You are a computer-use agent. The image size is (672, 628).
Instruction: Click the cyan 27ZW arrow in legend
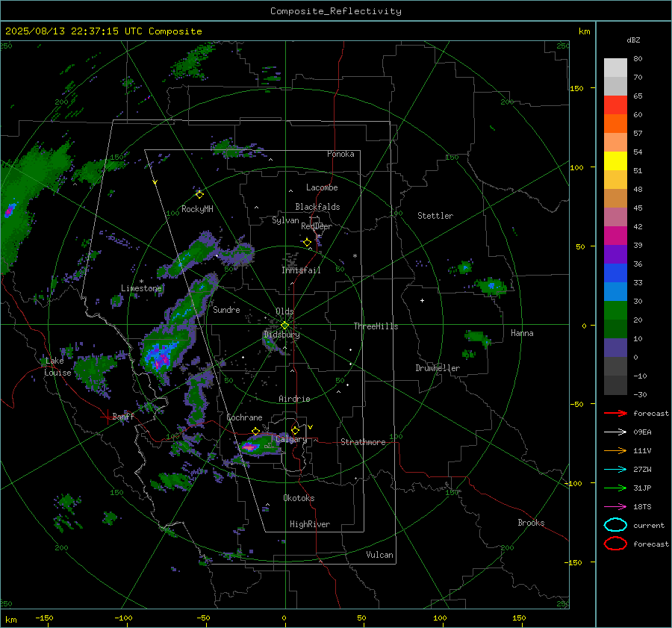[x=615, y=470]
